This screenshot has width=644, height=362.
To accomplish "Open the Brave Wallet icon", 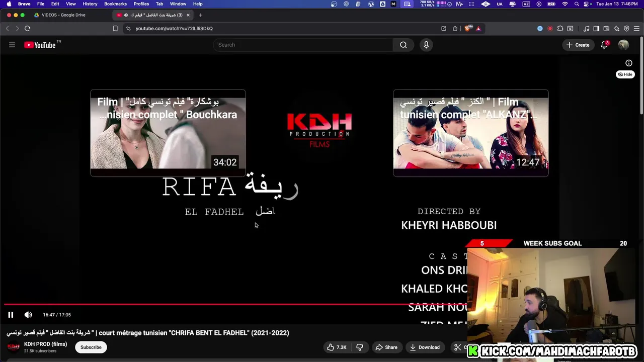I will [606, 29].
